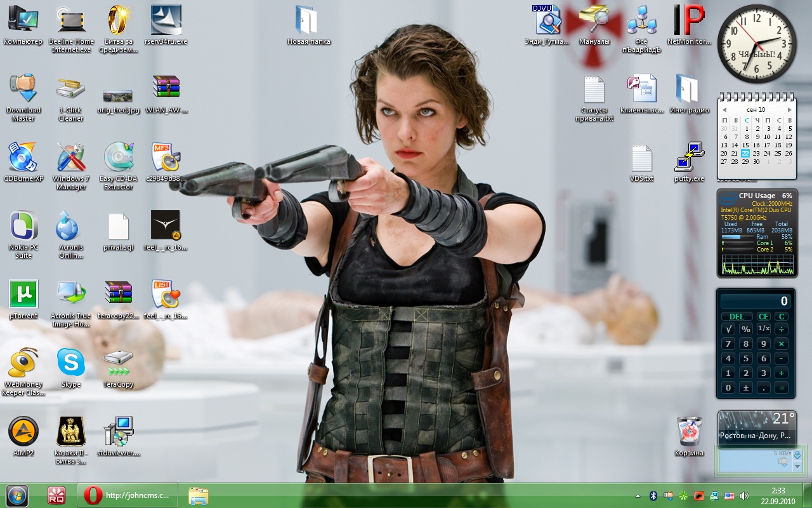Select the AIMP2 desktop icon
This screenshot has width=812, height=508.
point(23,437)
